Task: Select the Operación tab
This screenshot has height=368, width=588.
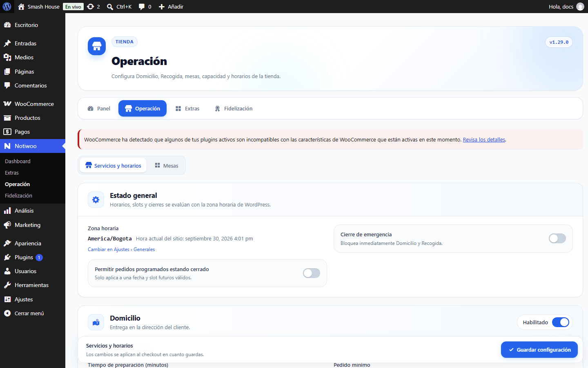Action: (x=143, y=108)
